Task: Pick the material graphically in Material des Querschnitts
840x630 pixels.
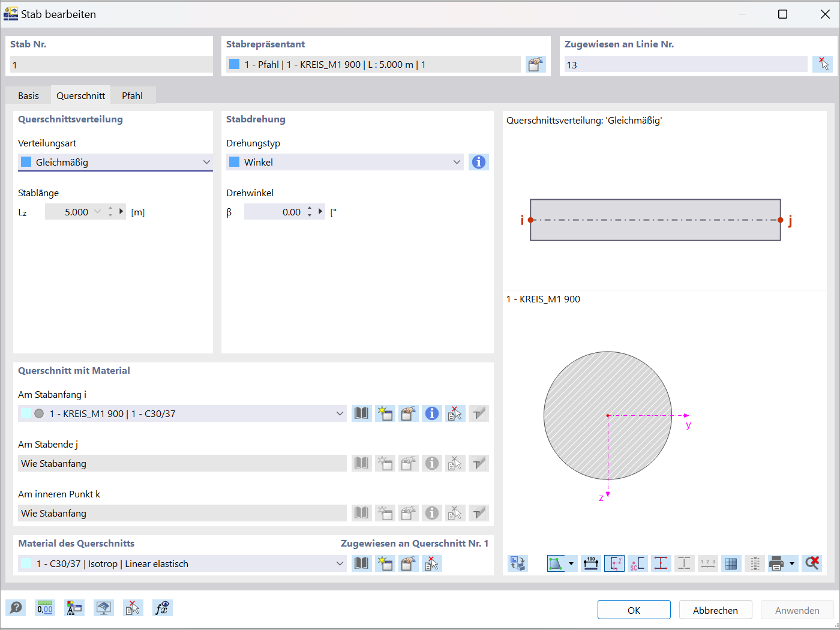Action: pyautogui.click(x=431, y=563)
